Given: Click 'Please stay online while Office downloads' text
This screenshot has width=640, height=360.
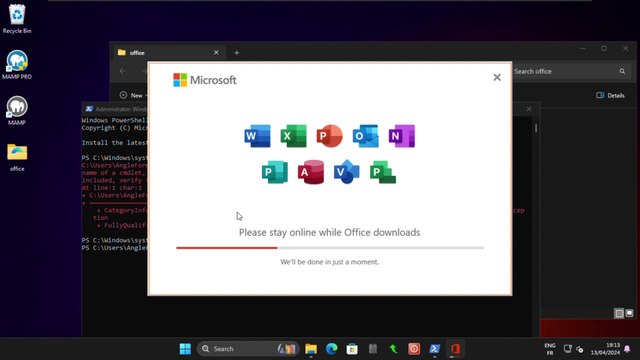Looking at the screenshot, I should click(329, 232).
